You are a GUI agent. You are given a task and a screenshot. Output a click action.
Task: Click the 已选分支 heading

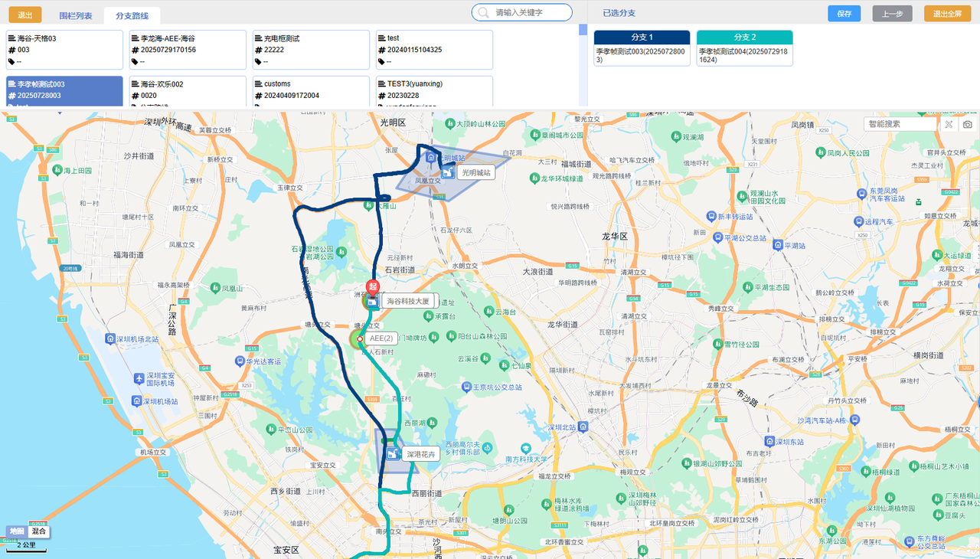(619, 13)
